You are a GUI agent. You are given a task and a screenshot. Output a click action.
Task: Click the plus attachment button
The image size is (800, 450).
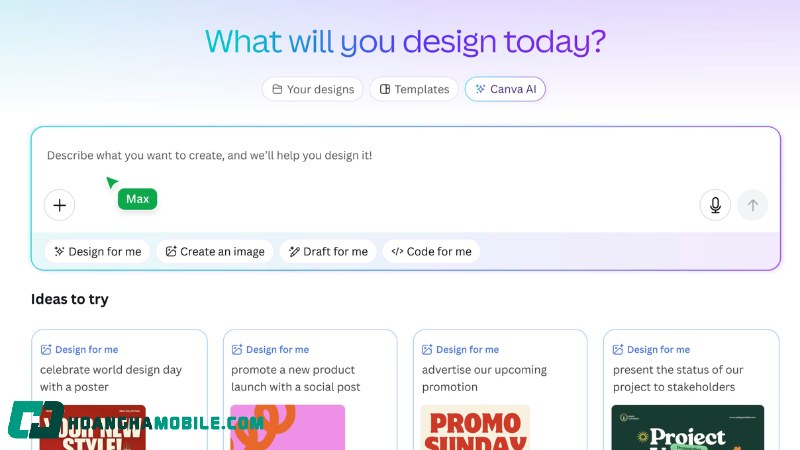point(60,205)
